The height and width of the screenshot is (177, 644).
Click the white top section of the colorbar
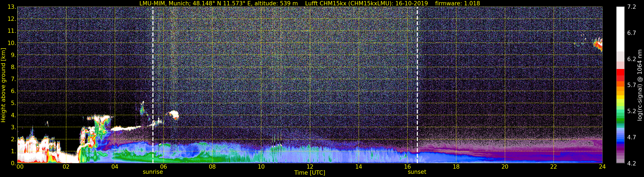click(x=620, y=29)
